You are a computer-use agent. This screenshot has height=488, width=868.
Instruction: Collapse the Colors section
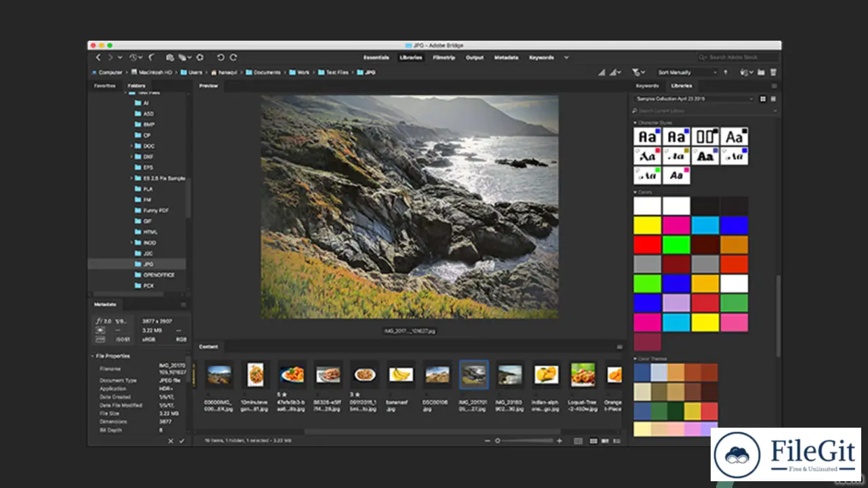635,192
